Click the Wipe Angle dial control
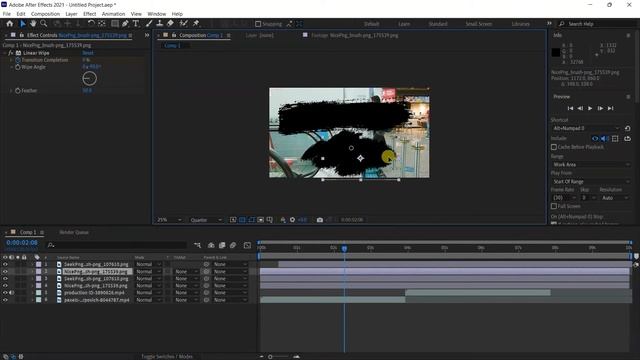 89,78
